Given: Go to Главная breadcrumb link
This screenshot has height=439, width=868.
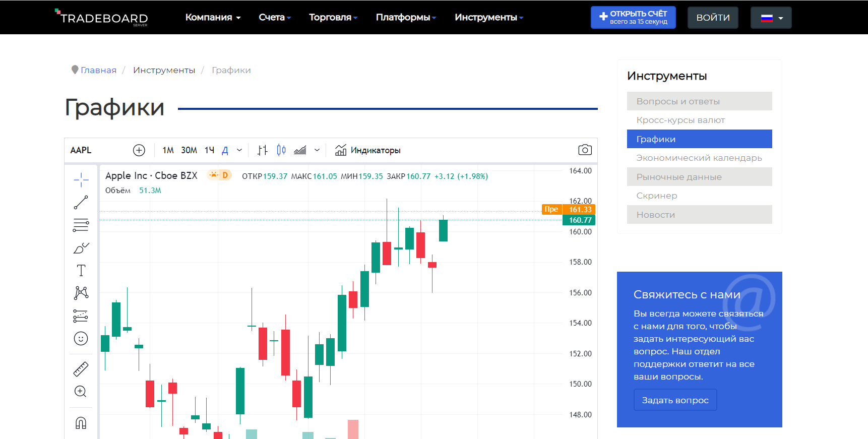Looking at the screenshot, I should click(x=98, y=70).
